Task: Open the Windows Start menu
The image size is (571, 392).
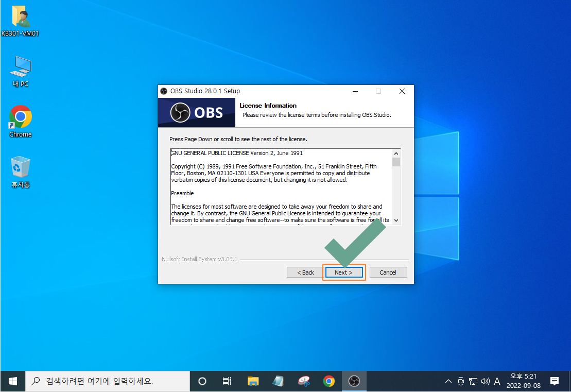Action: click(x=13, y=381)
